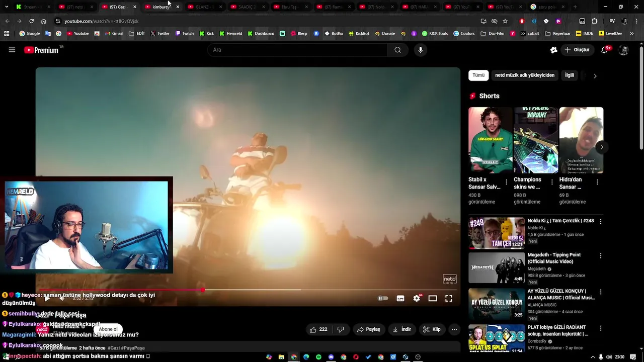Toggle autoplay switch in player

383,299
